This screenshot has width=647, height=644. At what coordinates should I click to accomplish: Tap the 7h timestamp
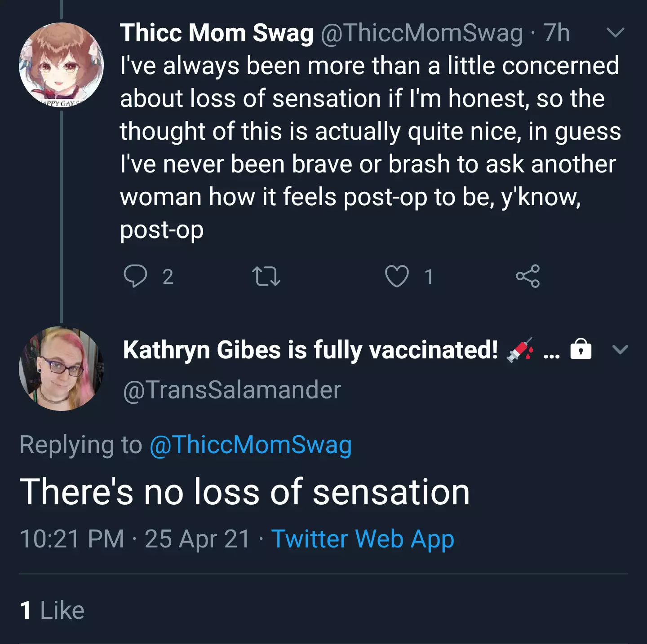pyautogui.click(x=556, y=33)
